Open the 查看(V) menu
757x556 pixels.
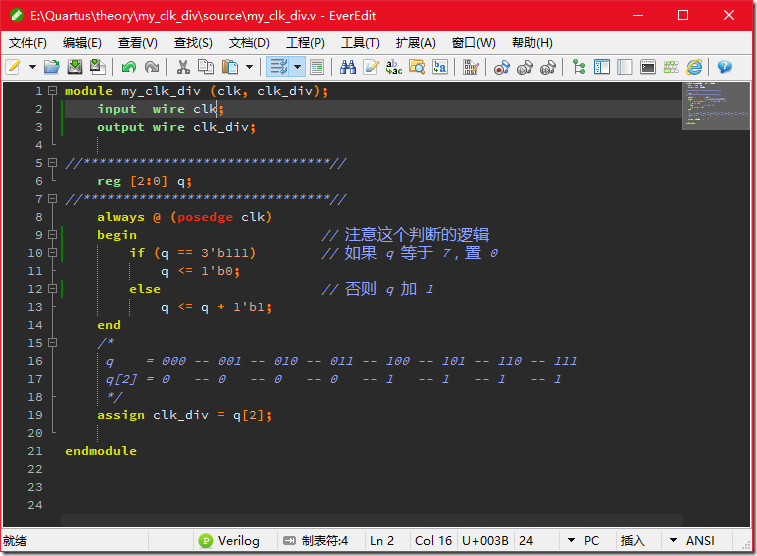click(138, 43)
